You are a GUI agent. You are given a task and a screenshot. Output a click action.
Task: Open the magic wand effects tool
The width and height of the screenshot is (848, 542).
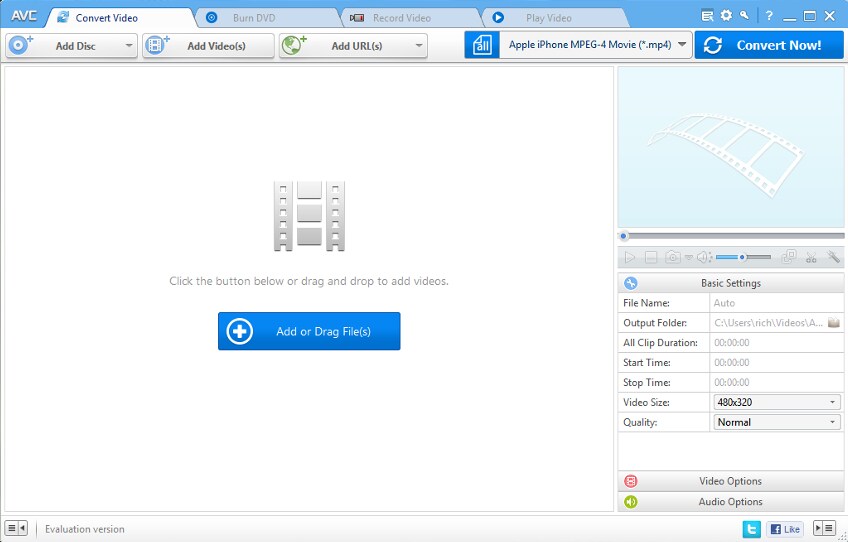point(834,258)
